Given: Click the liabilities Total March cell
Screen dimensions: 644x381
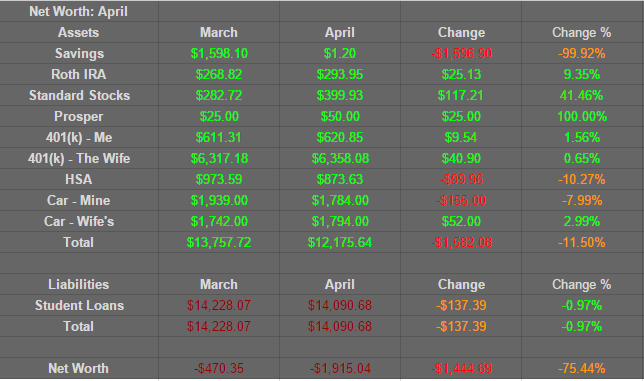Looking at the screenshot, I should pyautogui.click(x=218, y=326).
